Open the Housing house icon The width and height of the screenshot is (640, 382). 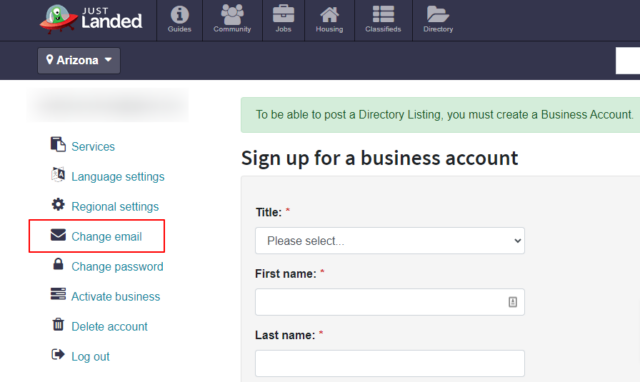[x=329, y=15]
